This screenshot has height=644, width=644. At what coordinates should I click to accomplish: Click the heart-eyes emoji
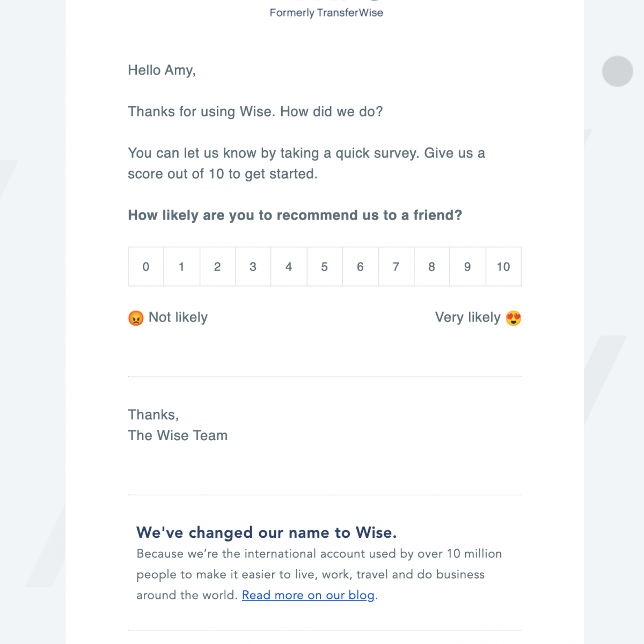[514, 318]
